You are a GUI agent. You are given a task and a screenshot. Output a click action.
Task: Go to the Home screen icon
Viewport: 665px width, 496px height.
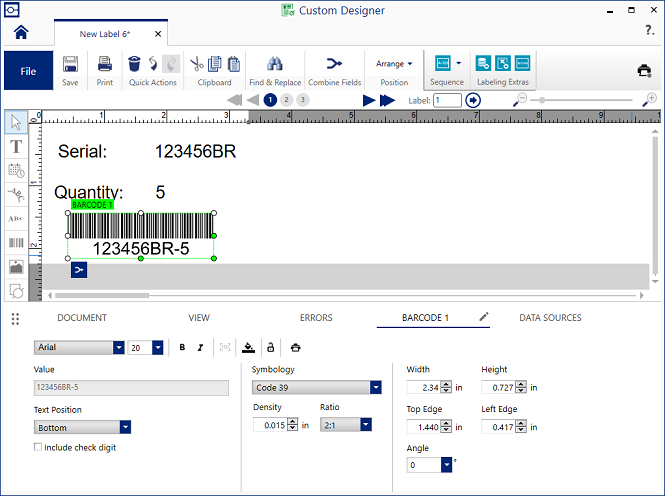tap(20, 32)
